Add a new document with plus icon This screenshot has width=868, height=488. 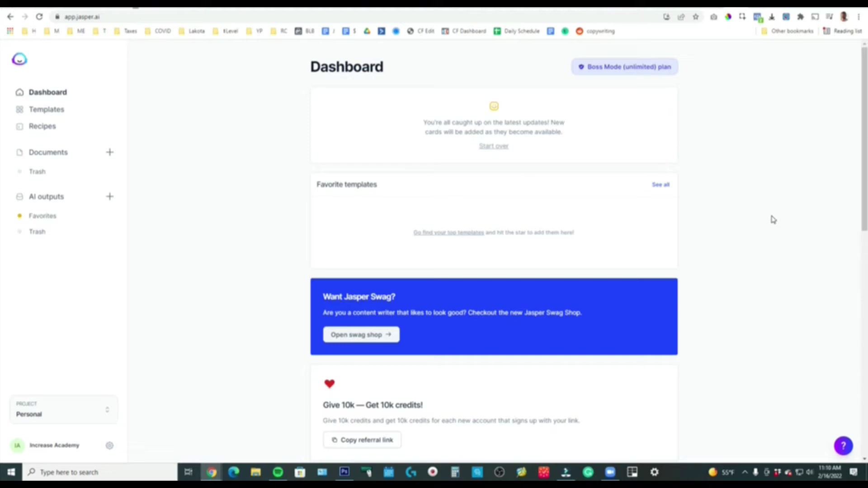(x=110, y=152)
